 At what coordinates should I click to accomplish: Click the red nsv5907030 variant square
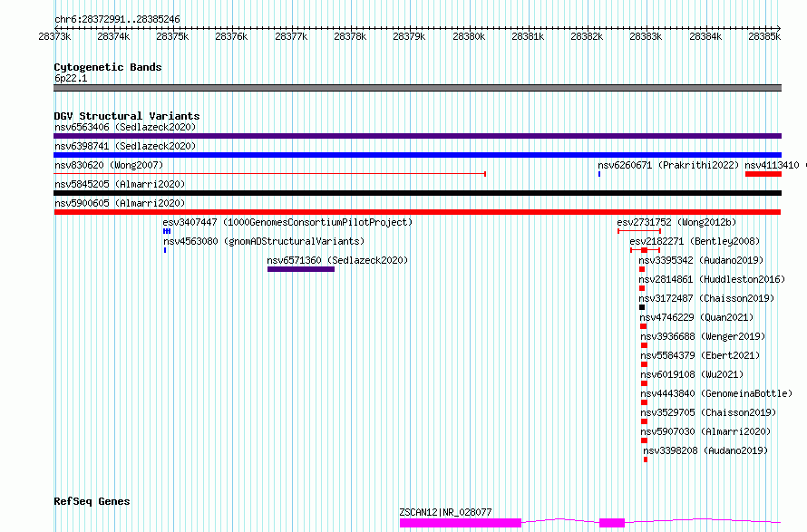tap(644, 440)
